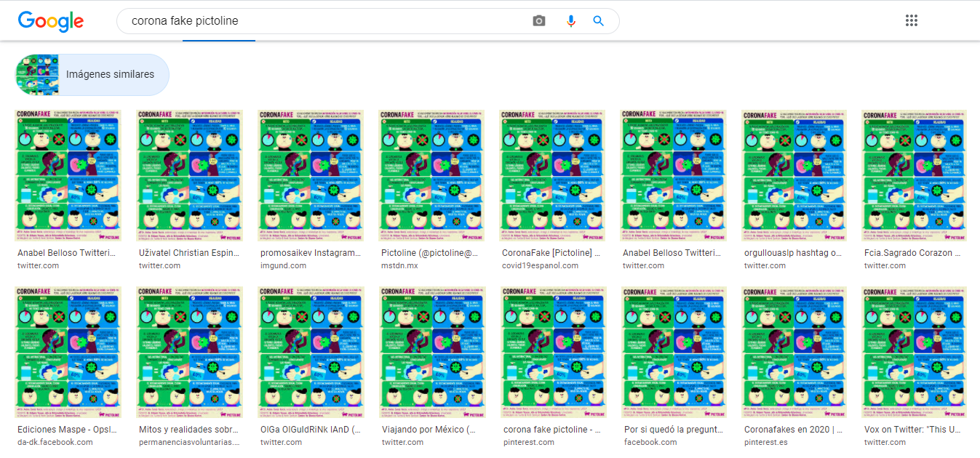
Task: Activate voice search with the microphone icon
Action: (570, 20)
